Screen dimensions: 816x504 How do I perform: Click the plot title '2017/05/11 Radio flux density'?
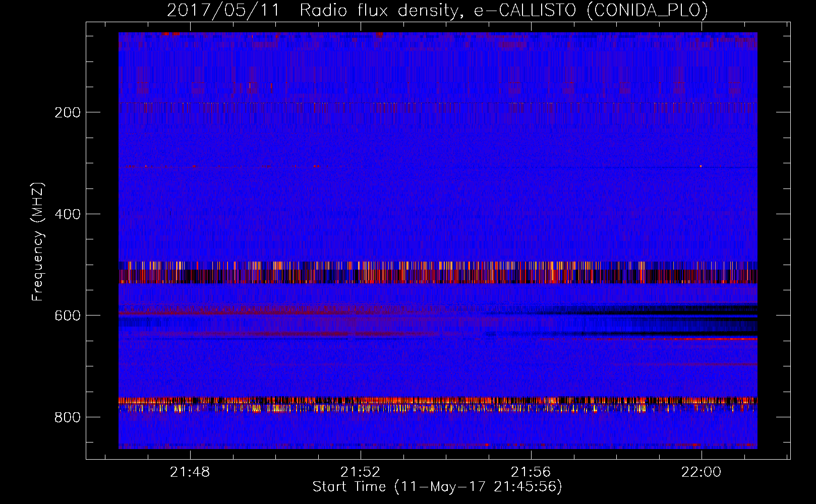pyautogui.click(x=437, y=10)
